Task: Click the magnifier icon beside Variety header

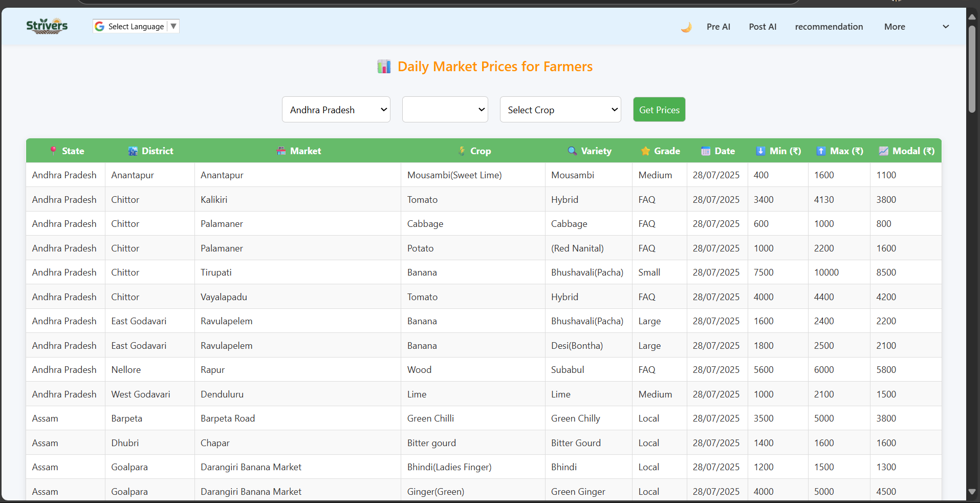Action: [572, 151]
